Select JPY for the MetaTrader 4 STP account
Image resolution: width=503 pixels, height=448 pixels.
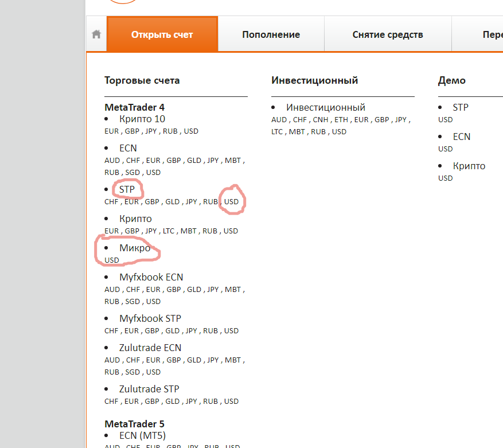click(192, 202)
